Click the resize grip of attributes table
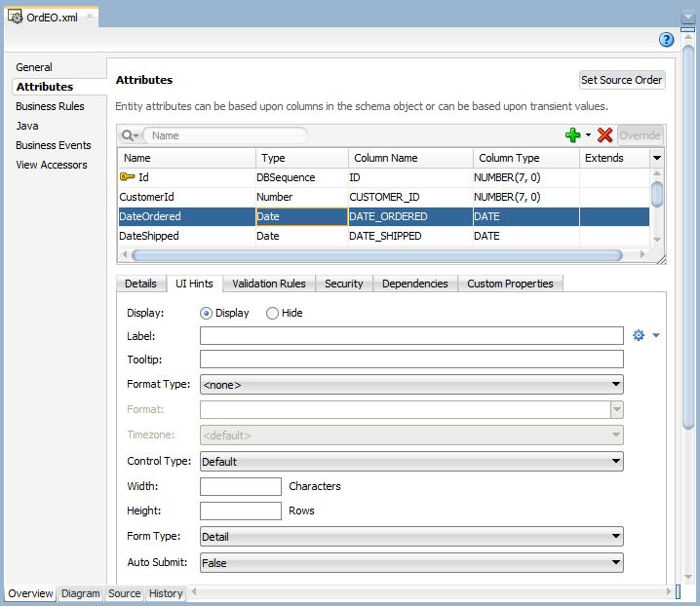700x606 pixels. 661,260
